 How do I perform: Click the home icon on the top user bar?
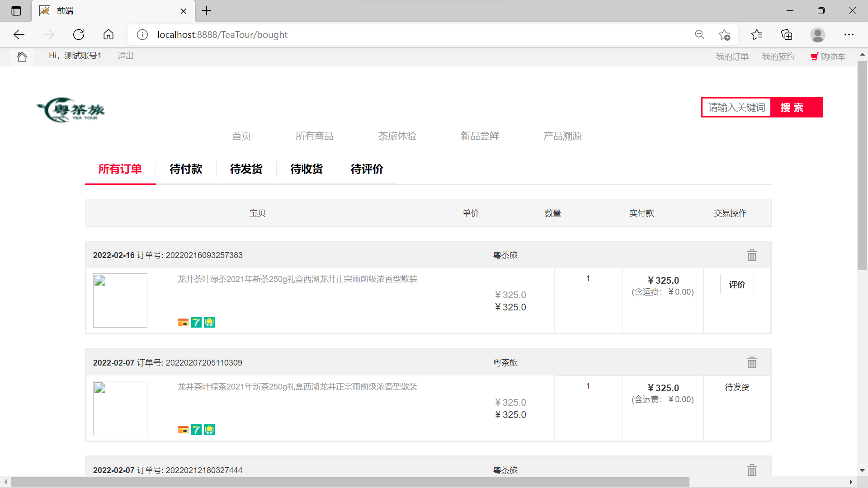22,56
